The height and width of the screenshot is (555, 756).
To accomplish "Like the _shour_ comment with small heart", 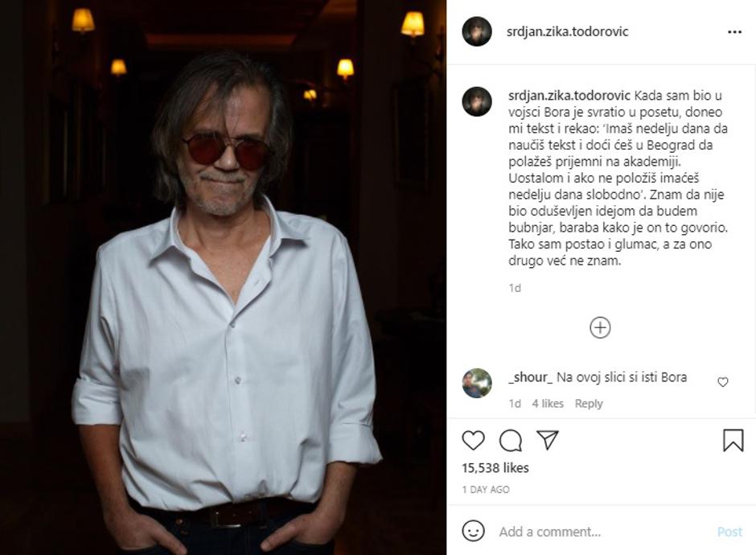I will point(722,382).
